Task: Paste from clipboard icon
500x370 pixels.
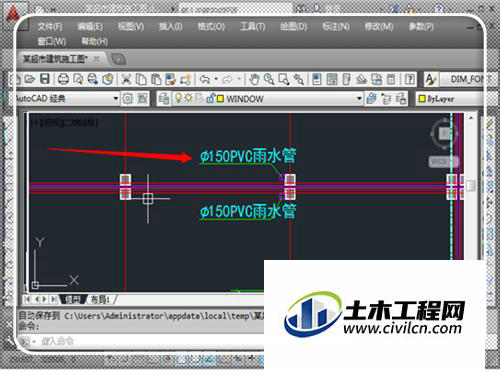Action: click(156, 79)
